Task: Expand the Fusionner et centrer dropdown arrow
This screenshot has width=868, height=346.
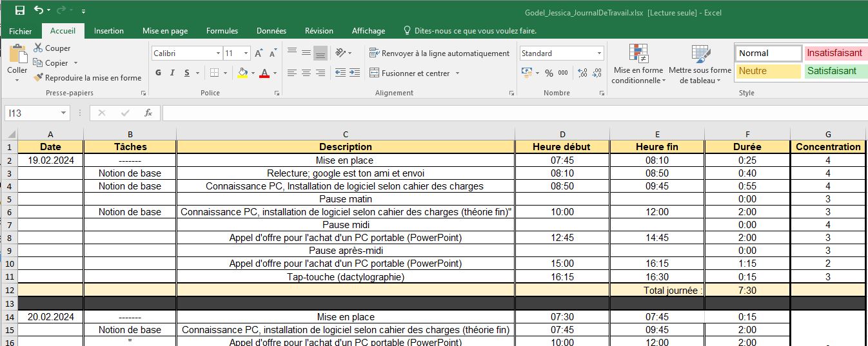Action: coord(457,73)
